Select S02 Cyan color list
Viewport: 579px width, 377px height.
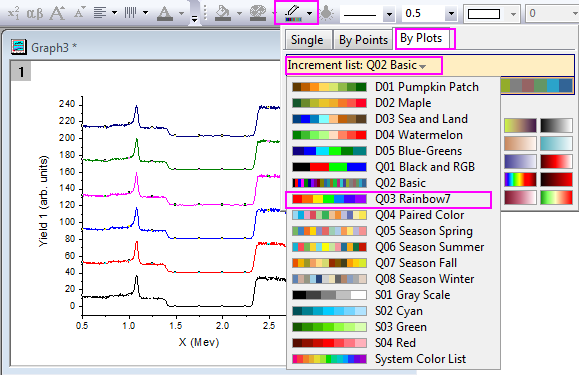[x=393, y=311]
